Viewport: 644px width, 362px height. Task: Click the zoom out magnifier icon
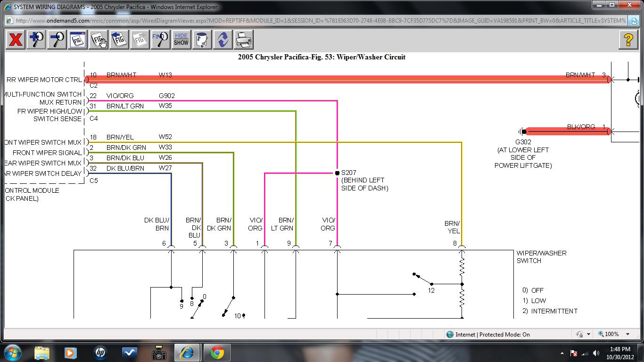(57, 40)
